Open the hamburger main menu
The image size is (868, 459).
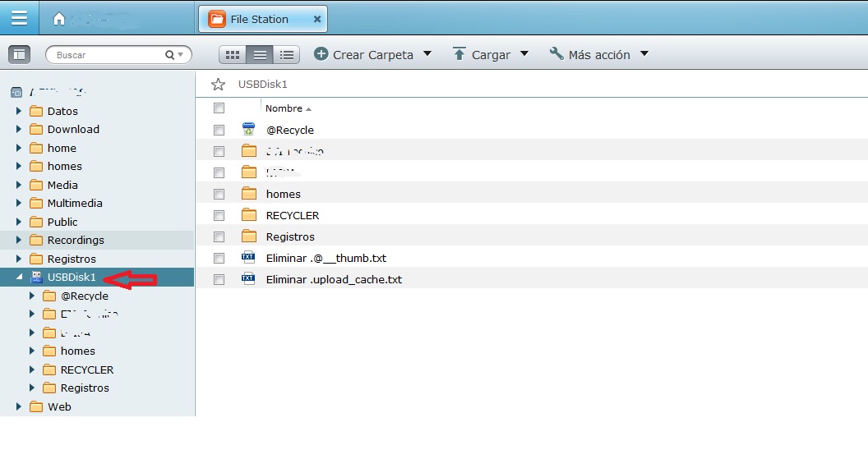[19, 18]
